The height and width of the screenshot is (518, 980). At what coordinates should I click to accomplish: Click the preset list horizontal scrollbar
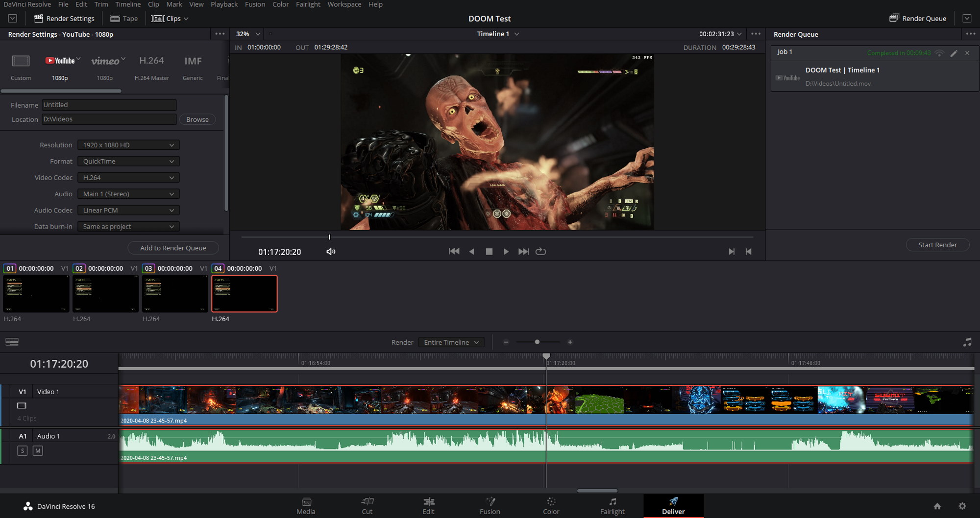[61, 91]
